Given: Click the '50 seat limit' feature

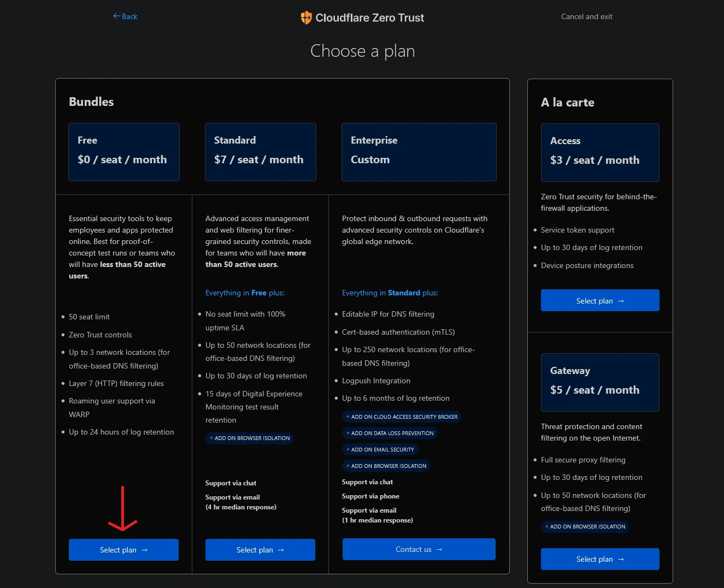Looking at the screenshot, I should click(x=89, y=317).
